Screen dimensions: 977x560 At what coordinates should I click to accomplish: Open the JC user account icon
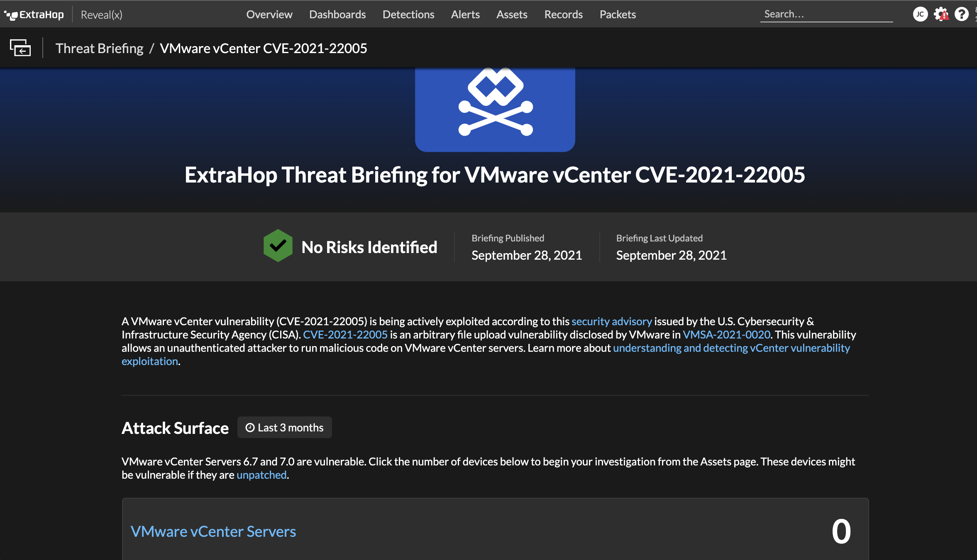point(920,14)
